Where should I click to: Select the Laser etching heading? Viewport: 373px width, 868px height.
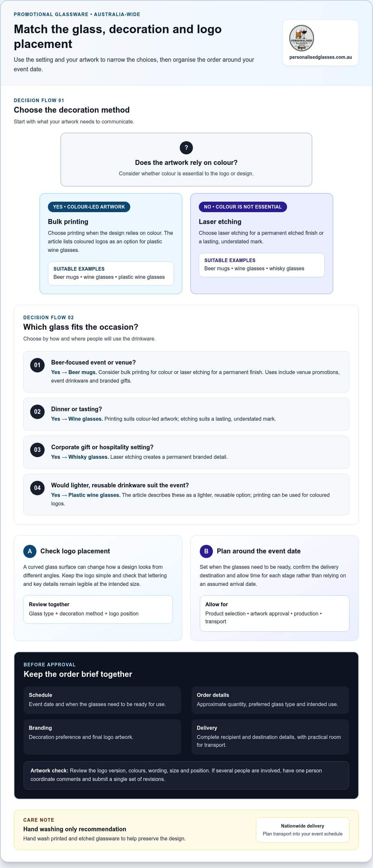220,221
